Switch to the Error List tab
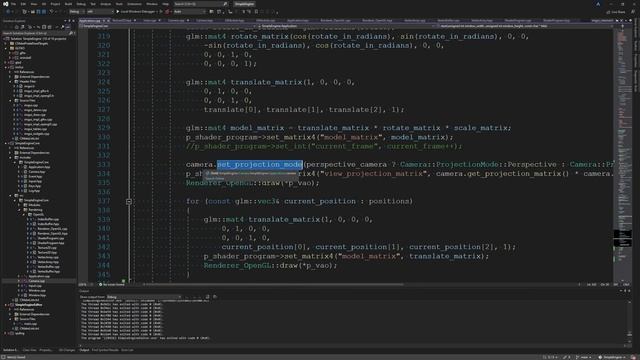Image resolution: width=640 pixels, height=360 pixels. pyautogui.click(x=127, y=350)
